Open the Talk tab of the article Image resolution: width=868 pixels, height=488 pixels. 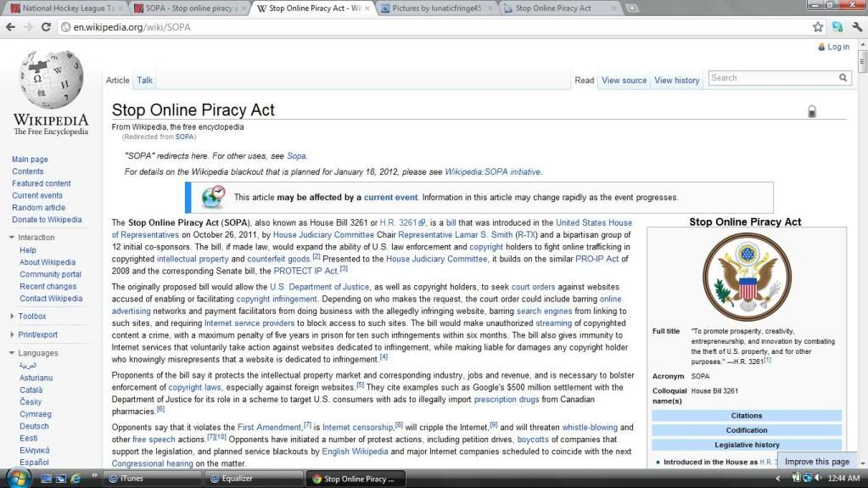(x=144, y=81)
